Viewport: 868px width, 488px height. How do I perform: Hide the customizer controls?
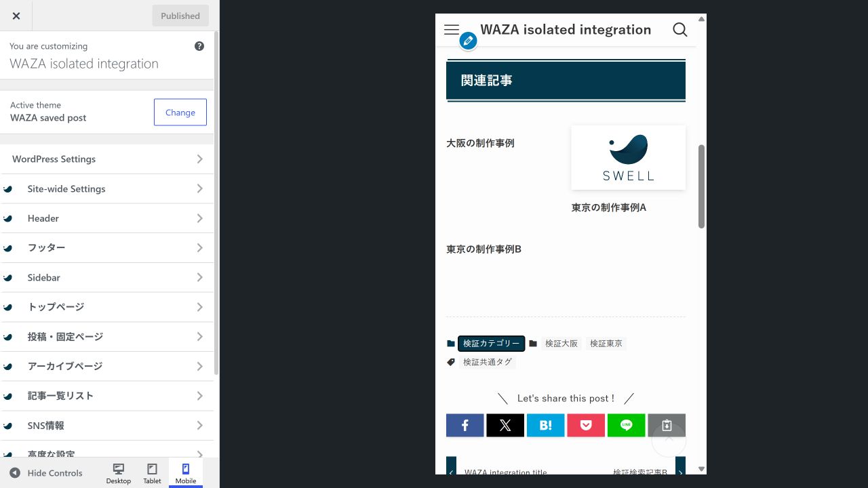tap(46, 473)
